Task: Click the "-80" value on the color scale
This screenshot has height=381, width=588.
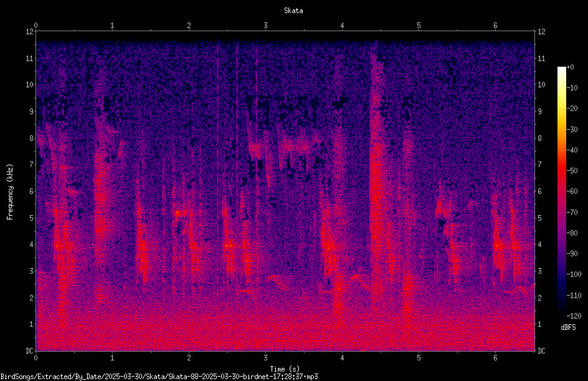Action: coord(572,233)
